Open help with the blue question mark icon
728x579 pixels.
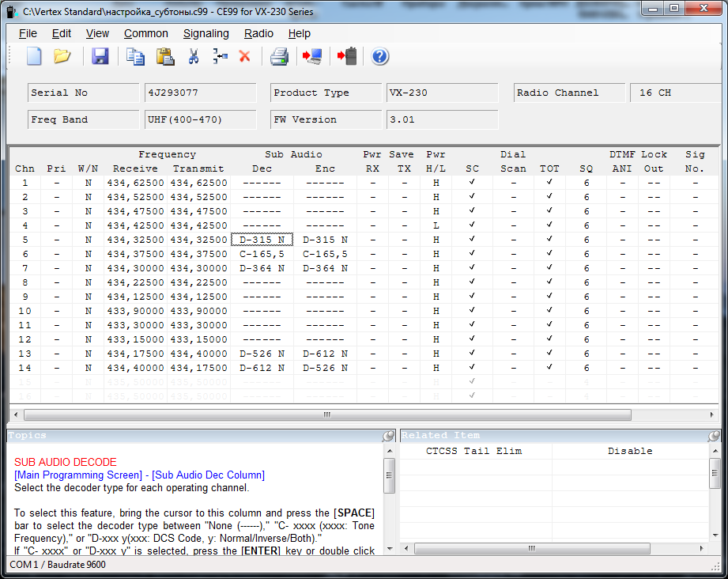tap(379, 57)
